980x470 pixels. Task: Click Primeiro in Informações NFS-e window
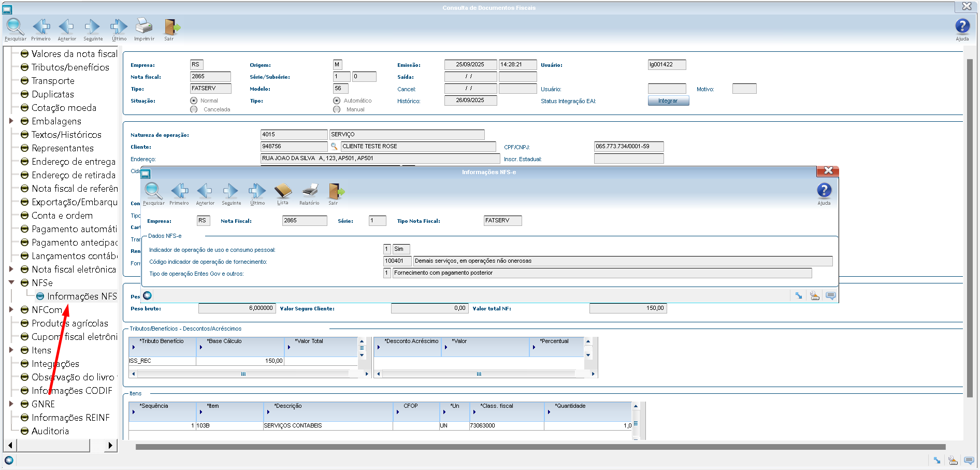pos(179,194)
